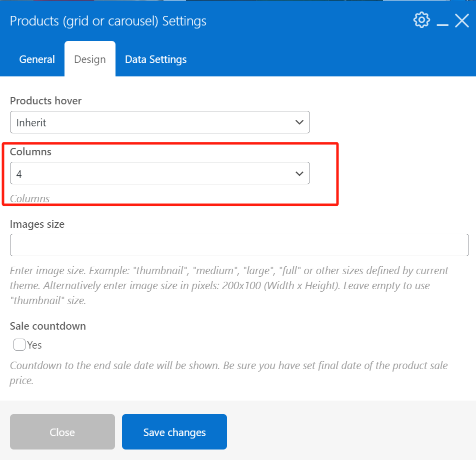The width and height of the screenshot is (476, 460).
Task: Click the 'Products hover' field label
Action: (45, 100)
